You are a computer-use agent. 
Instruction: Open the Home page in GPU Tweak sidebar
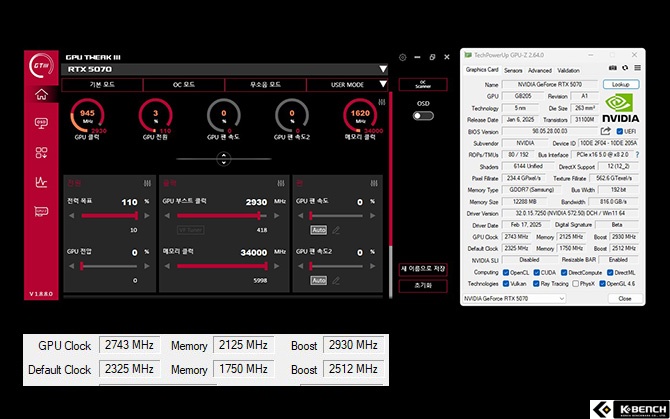tap(41, 94)
